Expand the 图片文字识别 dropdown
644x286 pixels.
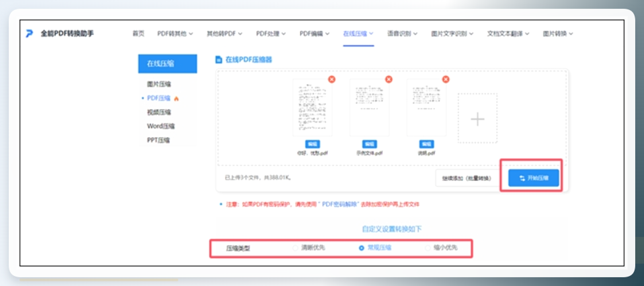point(452,34)
